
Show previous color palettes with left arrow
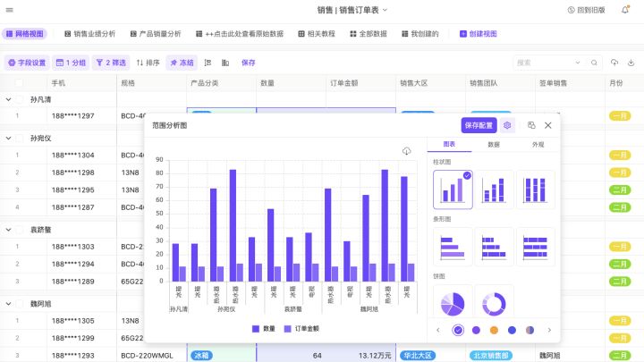437,330
